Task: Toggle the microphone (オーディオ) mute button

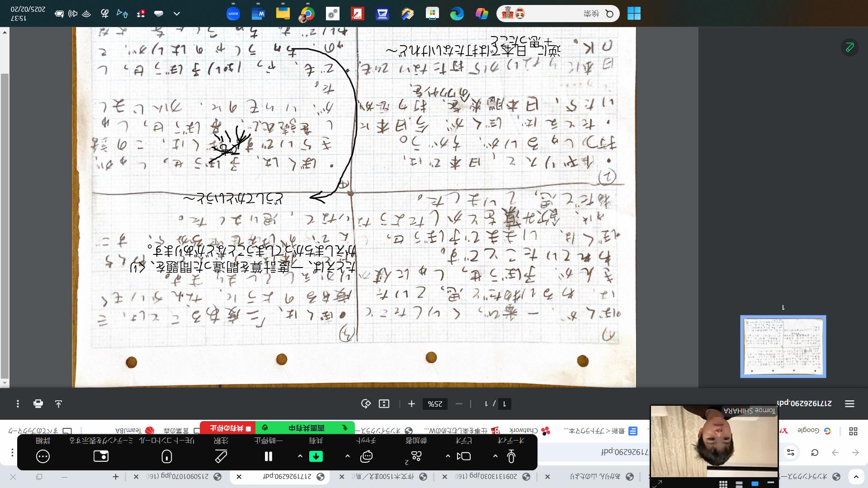Action: (511, 456)
